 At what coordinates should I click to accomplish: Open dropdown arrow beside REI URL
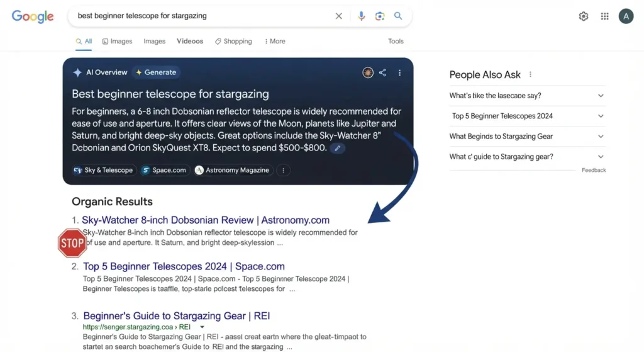[202, 327]
